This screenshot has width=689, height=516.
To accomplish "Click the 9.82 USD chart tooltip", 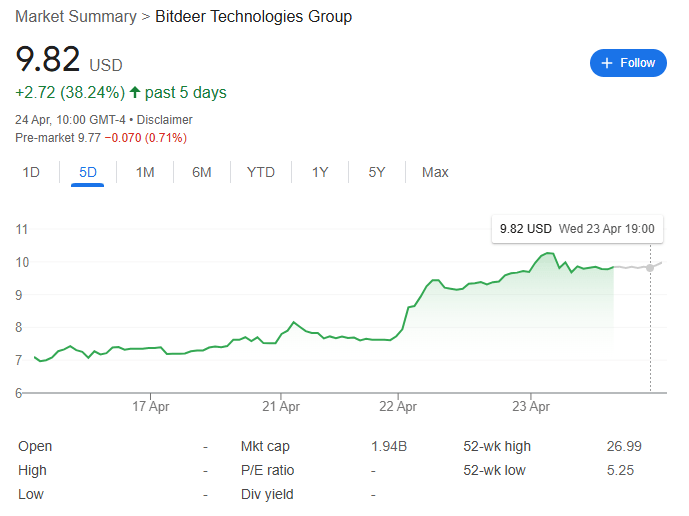I will point(577,229).
